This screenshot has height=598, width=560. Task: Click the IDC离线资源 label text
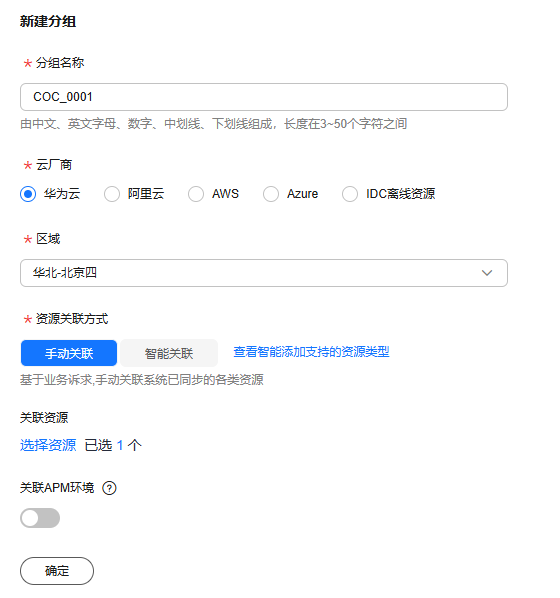point(401,194)
